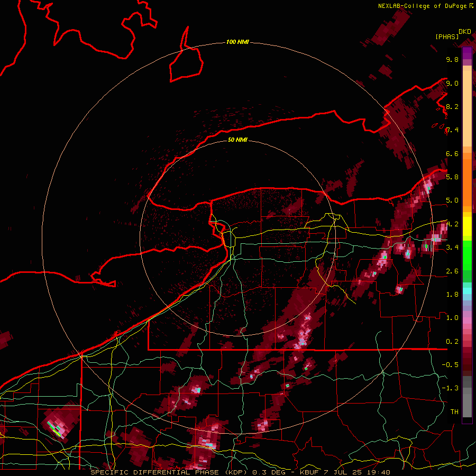The image size is (476, 476).
Task: Click the 5.8 scale value
Action: pyautogui.click(x=452, y=177)
